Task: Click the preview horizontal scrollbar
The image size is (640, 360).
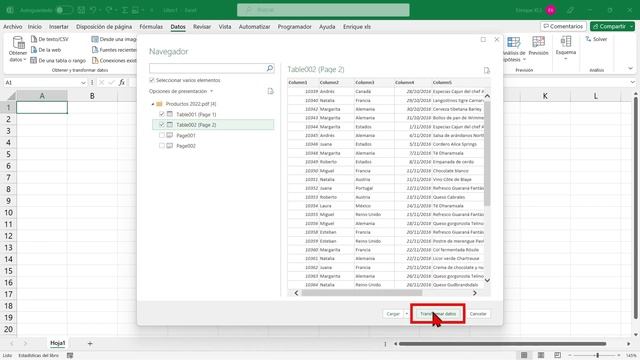Action: pyautogui.click(x=362, y=293)
